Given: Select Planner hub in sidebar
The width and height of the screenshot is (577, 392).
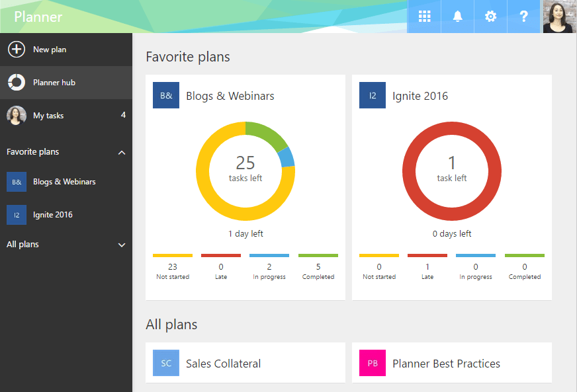Looking at the screenshot, I should coord(66,83).
